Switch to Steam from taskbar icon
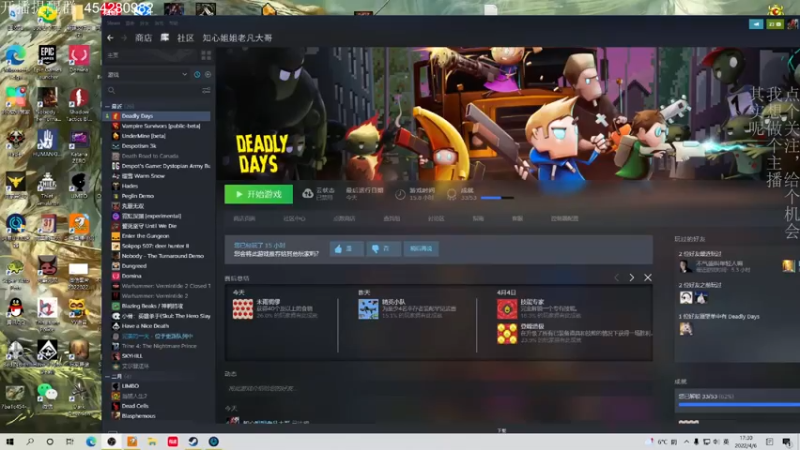The image size is (800, 450). 193,441
